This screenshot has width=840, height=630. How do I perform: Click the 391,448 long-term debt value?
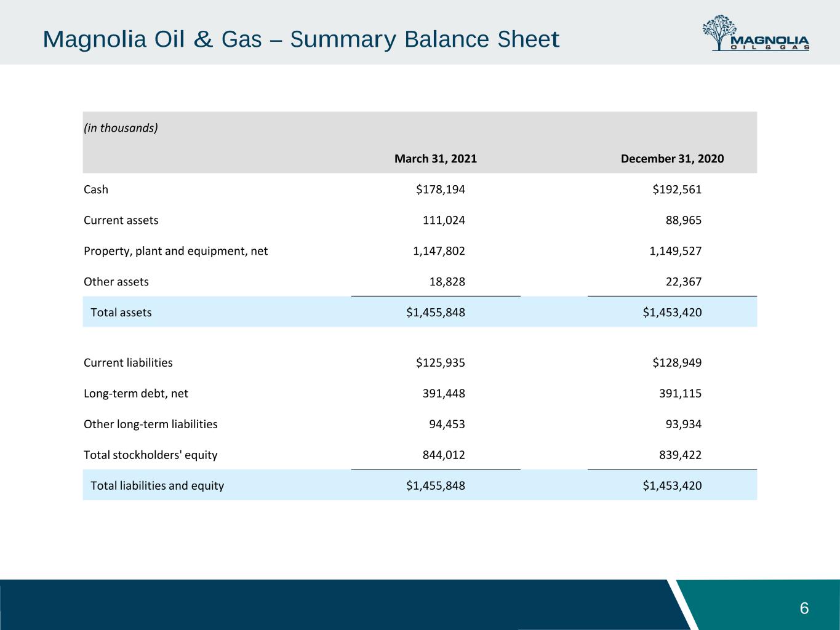tap(444, 393)
